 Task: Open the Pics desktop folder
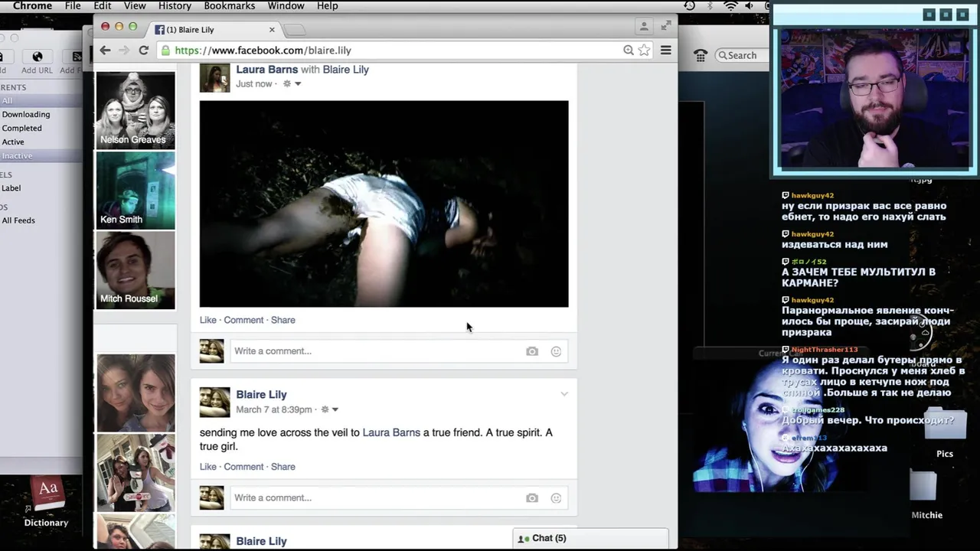pos(945,435)
